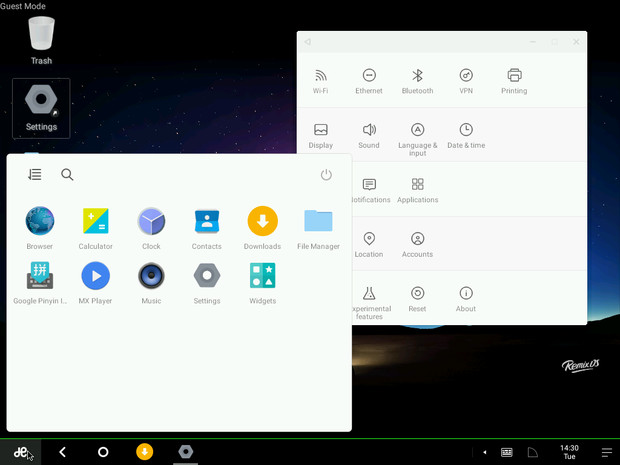Toggle app list sort order
Screen dimensions: 620x465
[35, 175]
